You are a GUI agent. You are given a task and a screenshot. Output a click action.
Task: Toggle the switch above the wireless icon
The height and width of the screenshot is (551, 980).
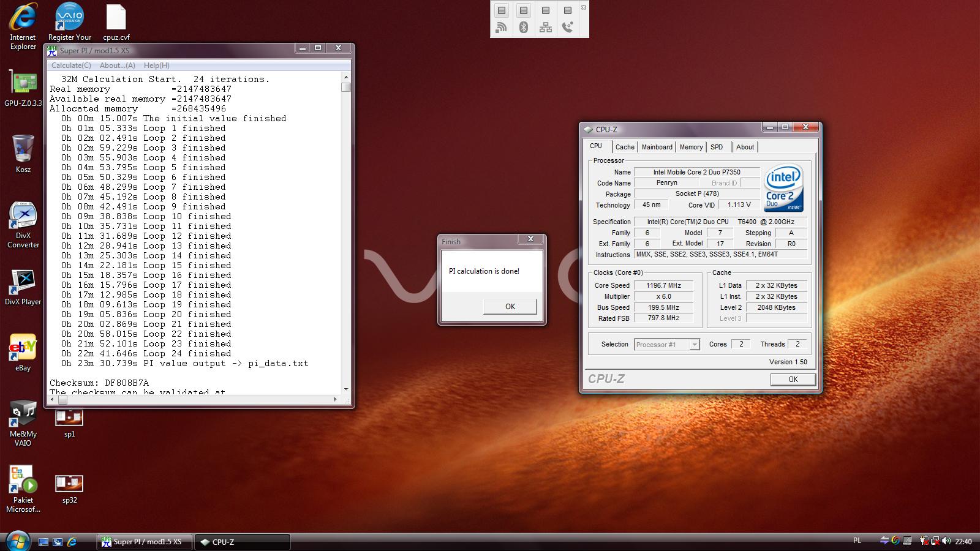(x=502, y=10)
